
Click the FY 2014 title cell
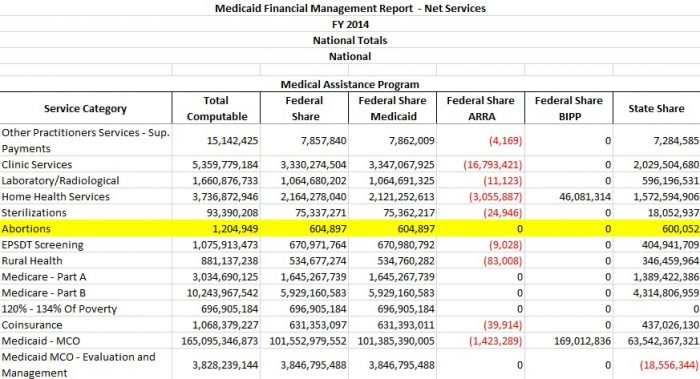point(350,24)
